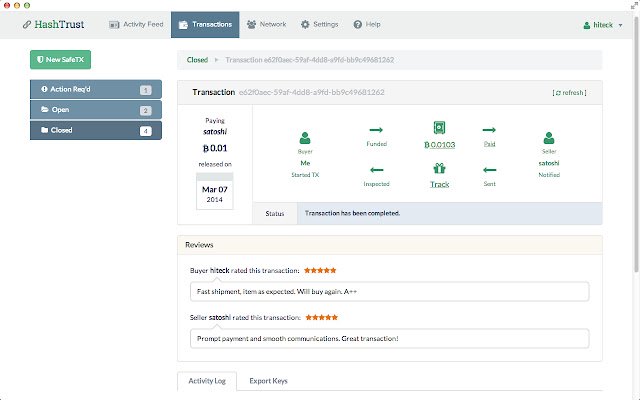Open the Activity Feed tab
The height and width of the screenshot is (400, 640).
pos(136,24)
